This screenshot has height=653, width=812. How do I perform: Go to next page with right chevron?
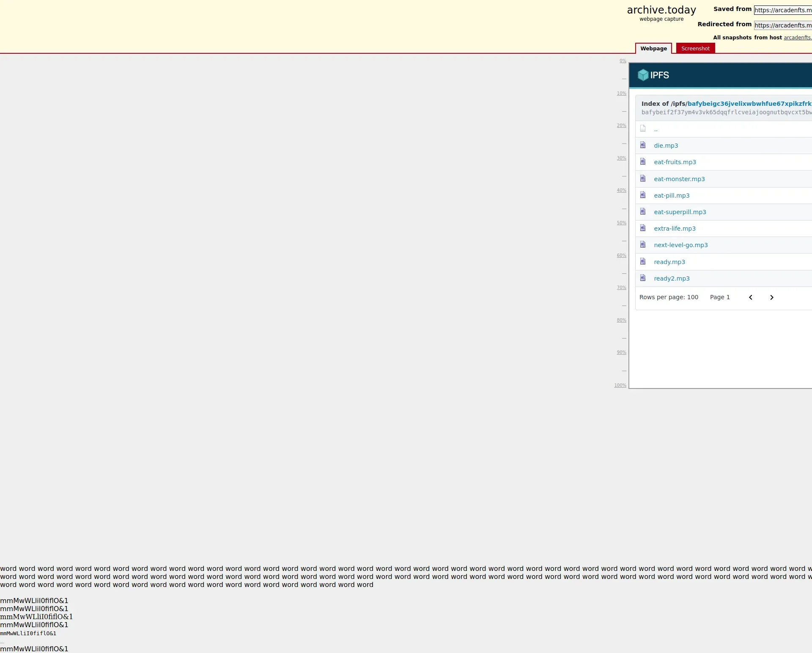tap(771, 298)
